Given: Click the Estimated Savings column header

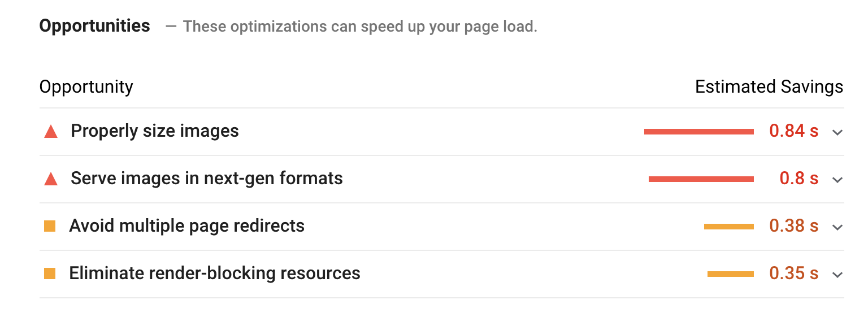Looking at the screenshot, I should pyautogui.click(x=769, y=87).
